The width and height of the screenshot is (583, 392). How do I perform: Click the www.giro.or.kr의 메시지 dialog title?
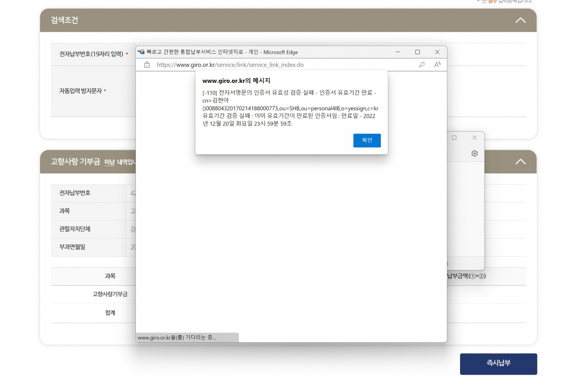click(x=236, y=81)
